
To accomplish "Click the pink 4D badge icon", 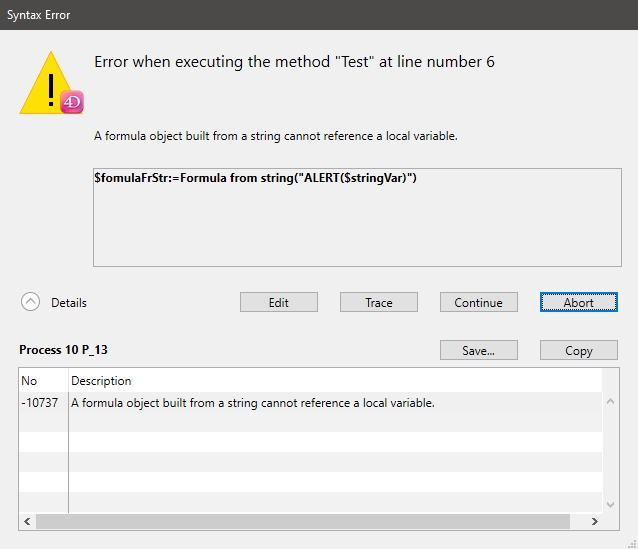I will coord(71,102).
